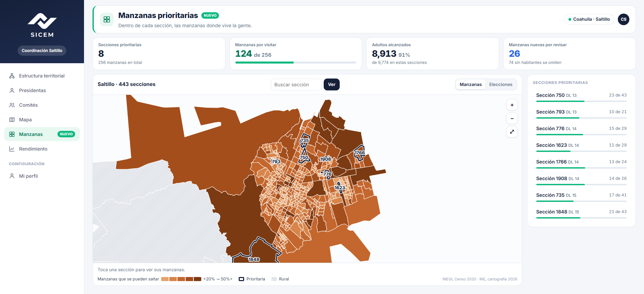Switch to the Elecciones map view tab
Screen dimensions: 644x294
point(501,85)
